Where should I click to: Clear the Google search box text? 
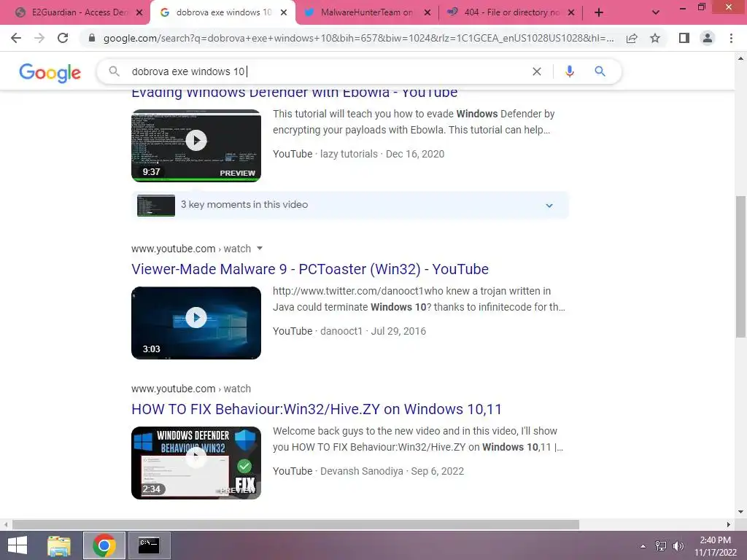coord(536,71)
